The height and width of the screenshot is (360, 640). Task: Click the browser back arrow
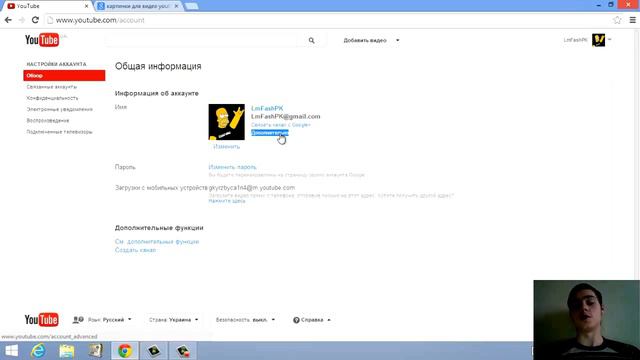8,20
